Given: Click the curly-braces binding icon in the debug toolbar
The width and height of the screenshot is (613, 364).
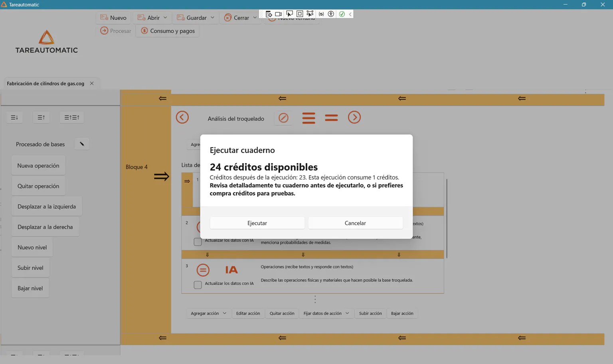Looking at the screenshot, I should pyautogui.click(x=321, y=14).
